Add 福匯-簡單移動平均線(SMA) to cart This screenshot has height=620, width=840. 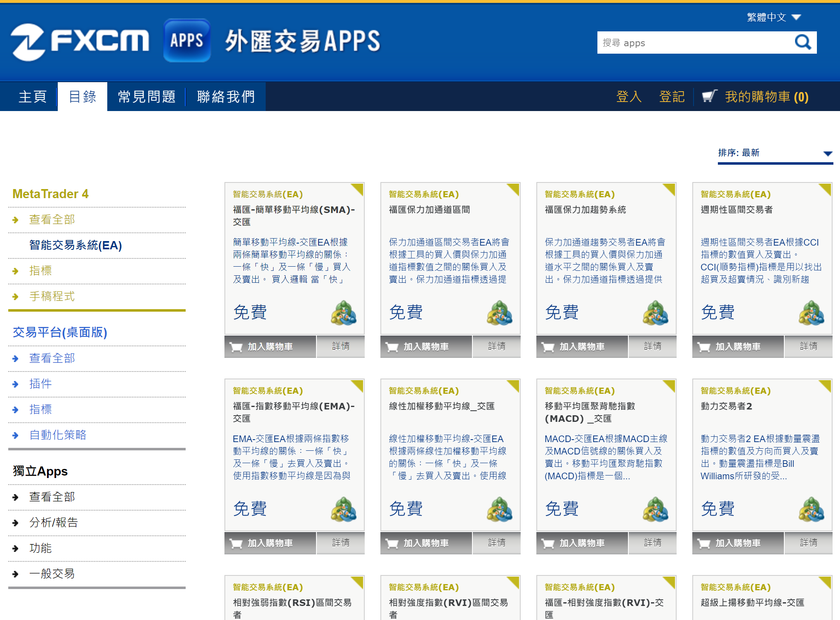(270, 347)
